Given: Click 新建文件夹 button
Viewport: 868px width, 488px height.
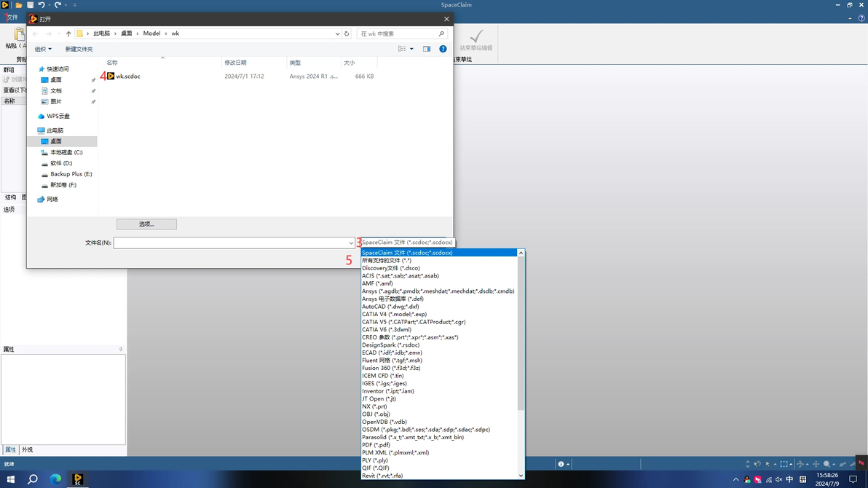Looking at the screenshot, I should coord(79,50).
